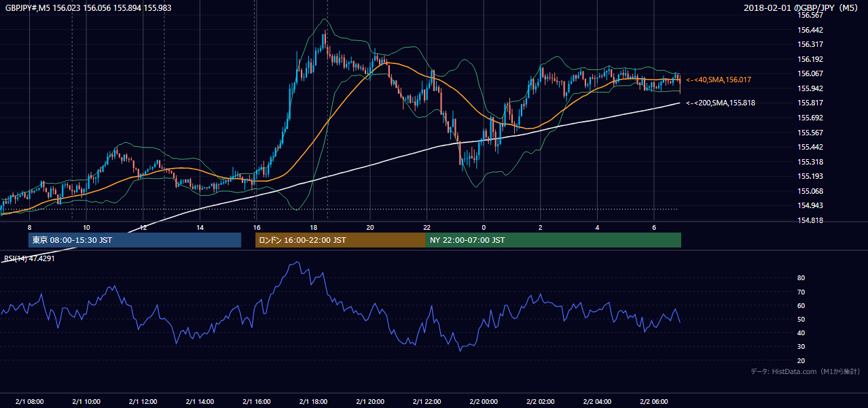The height and width of the screenshot is (408, 868).
Task: Click the RSI(14) 47.4291 indicator label
Action: point(29,258)
